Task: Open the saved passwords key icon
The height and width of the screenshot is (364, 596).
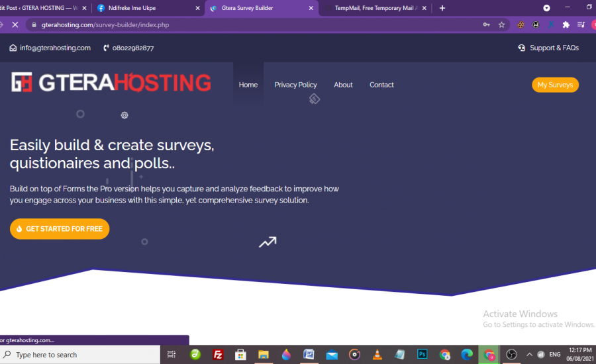Action: pyautogui.click(x=486, y=24)
